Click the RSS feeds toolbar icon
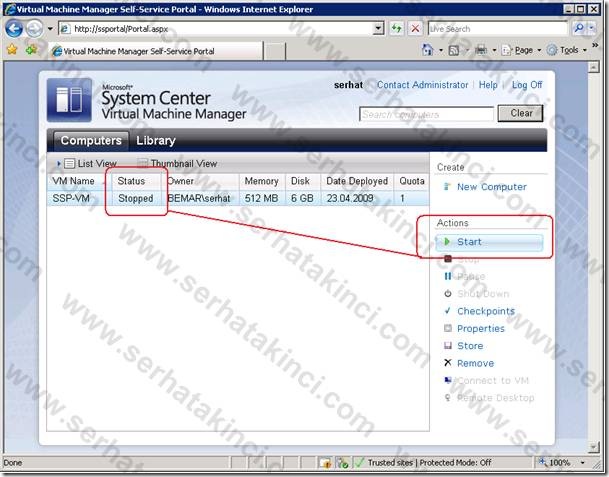 coord(454,50)
